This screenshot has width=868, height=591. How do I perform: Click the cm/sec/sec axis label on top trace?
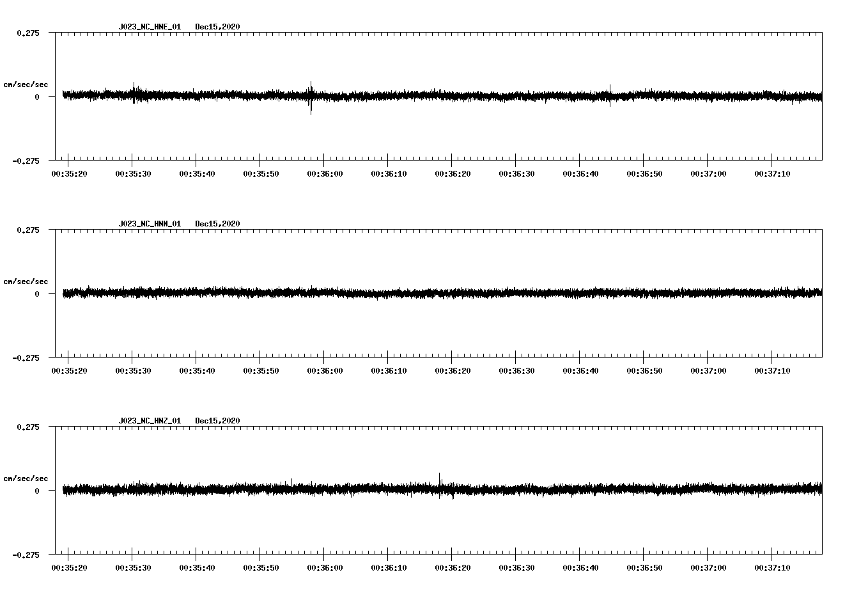[26, 84]
